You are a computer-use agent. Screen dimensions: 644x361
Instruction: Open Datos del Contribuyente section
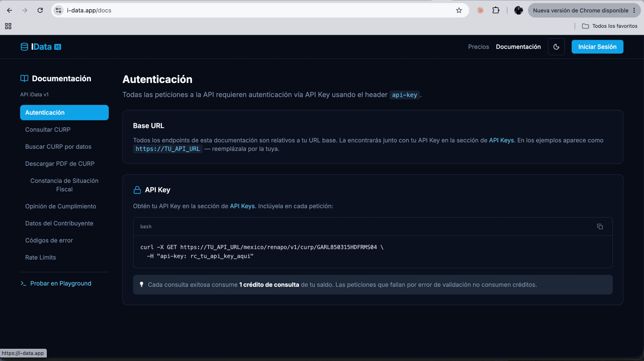pos(64,223)
